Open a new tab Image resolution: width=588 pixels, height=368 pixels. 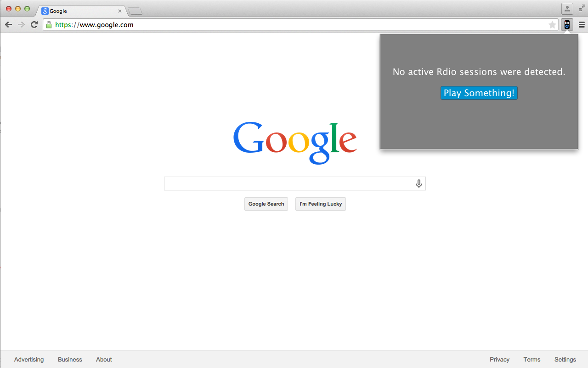coord(135,11)
